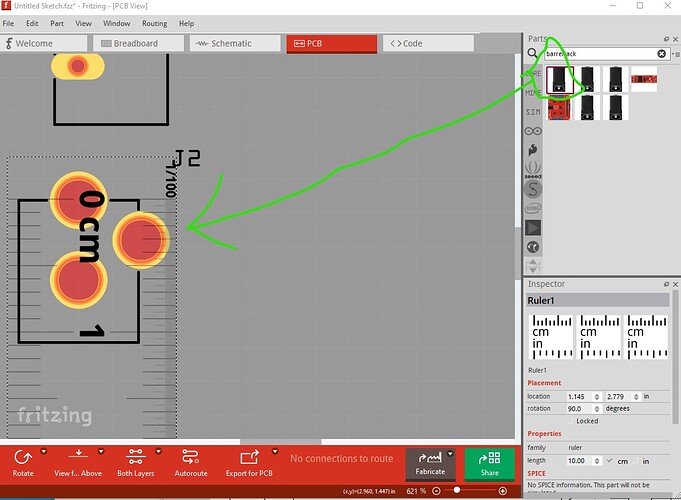
Task: Adjust the zoom slider handle
Action: click(x=456, y=490)
